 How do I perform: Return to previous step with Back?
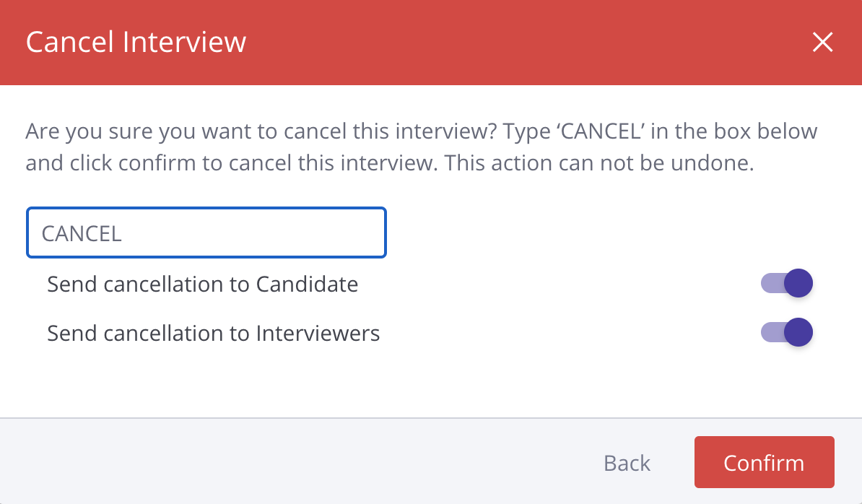pos(627,463)
